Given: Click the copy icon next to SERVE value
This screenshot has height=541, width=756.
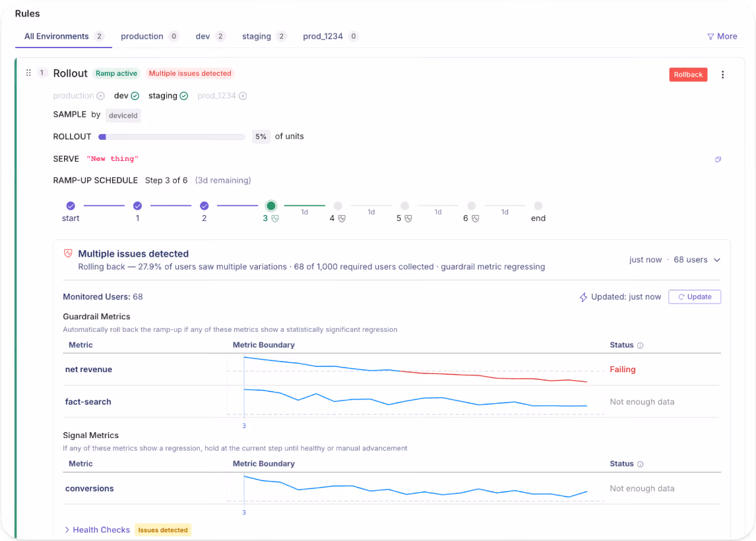Looking at the screenshot, I should point(718,159).
